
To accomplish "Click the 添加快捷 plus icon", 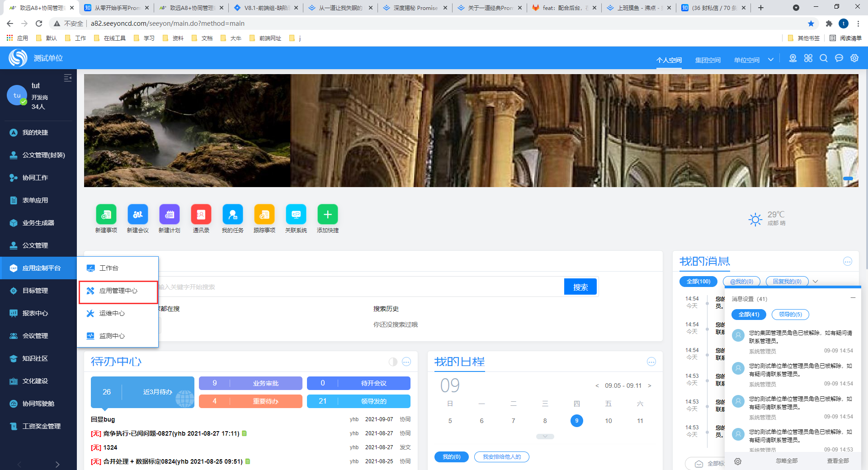I will tap(327, 214).
